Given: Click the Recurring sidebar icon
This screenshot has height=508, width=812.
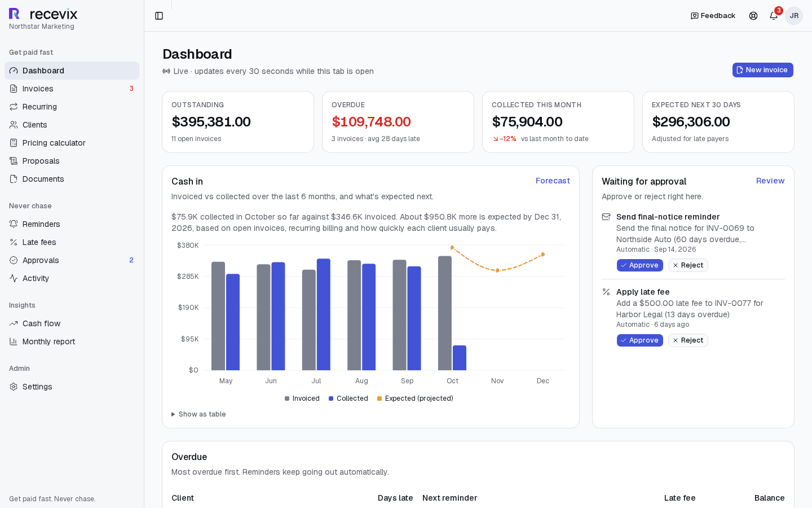Looking at the screenshot, I should tap(14, 107).
